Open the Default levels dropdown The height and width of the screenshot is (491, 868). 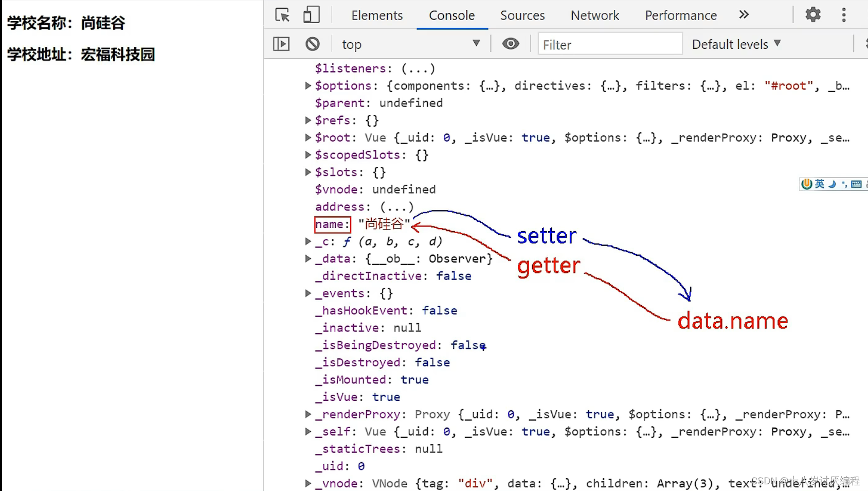coord(736,44)
